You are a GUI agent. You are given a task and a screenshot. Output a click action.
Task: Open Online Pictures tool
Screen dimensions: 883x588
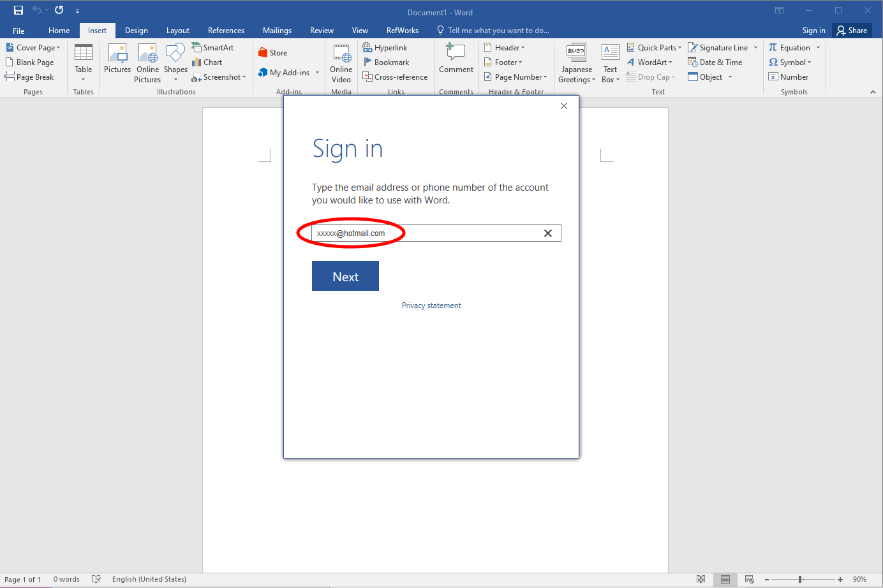tap(147, 63)
